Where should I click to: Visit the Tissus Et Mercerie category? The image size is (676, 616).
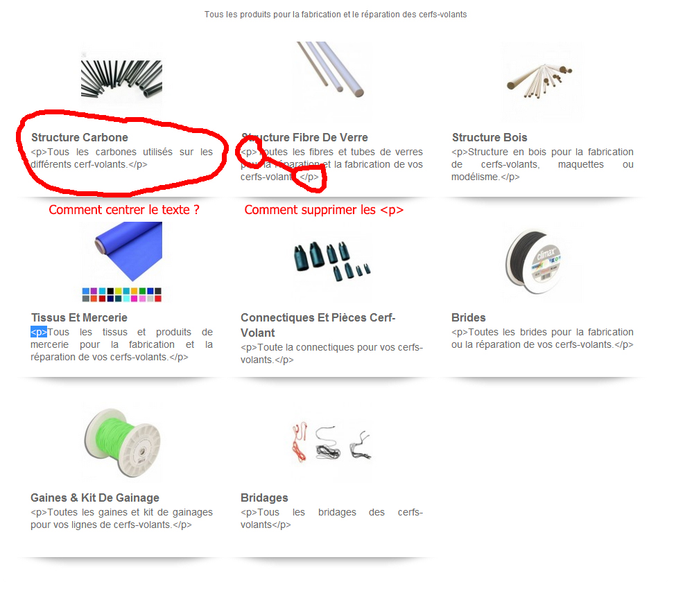79,317
